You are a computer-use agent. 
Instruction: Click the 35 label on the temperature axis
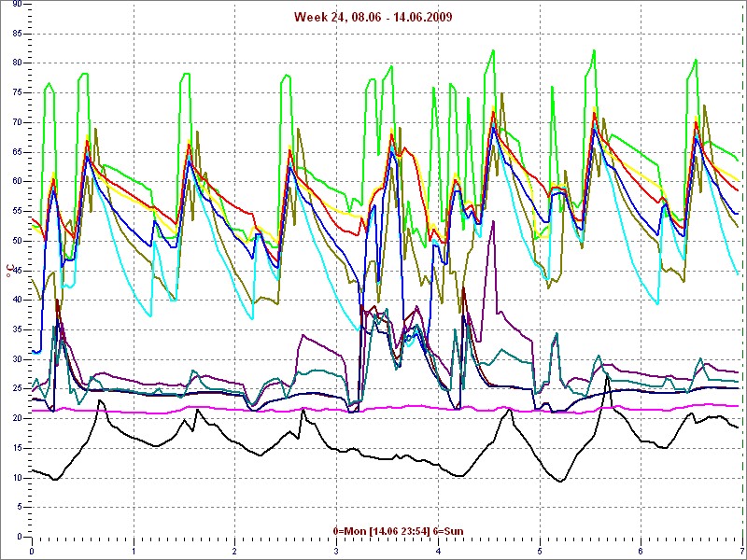[x=17, y=329]
